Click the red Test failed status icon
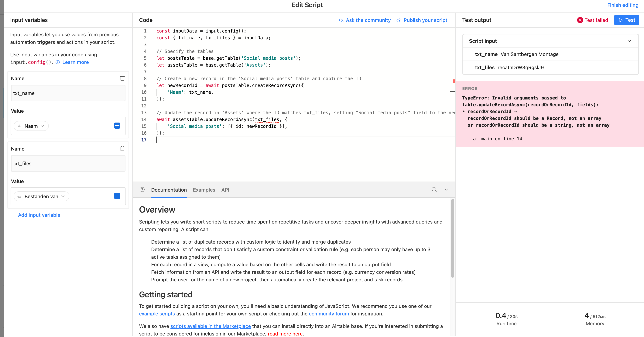The image size is (644, 337). click(580, 20)
